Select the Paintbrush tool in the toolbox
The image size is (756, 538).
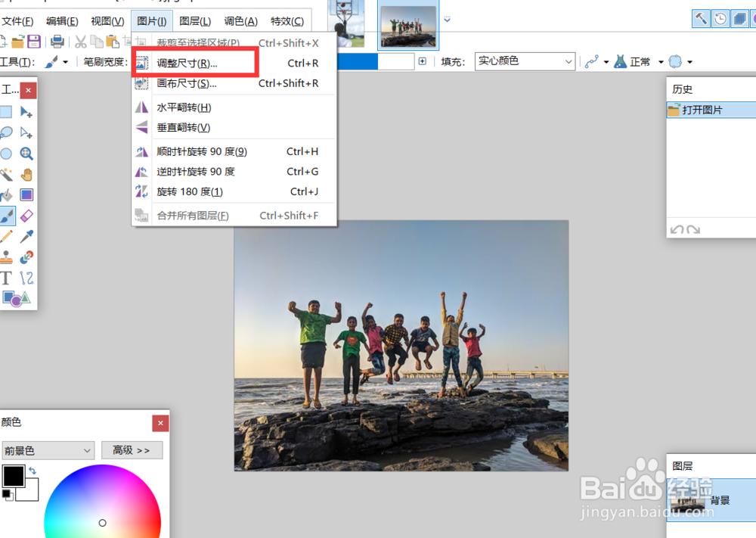coord(7,216)
